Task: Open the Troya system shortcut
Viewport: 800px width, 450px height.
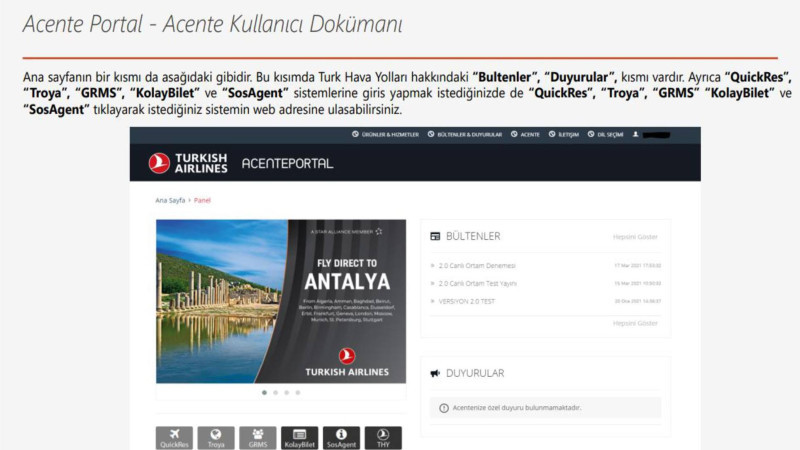Action: coord(216,438)
